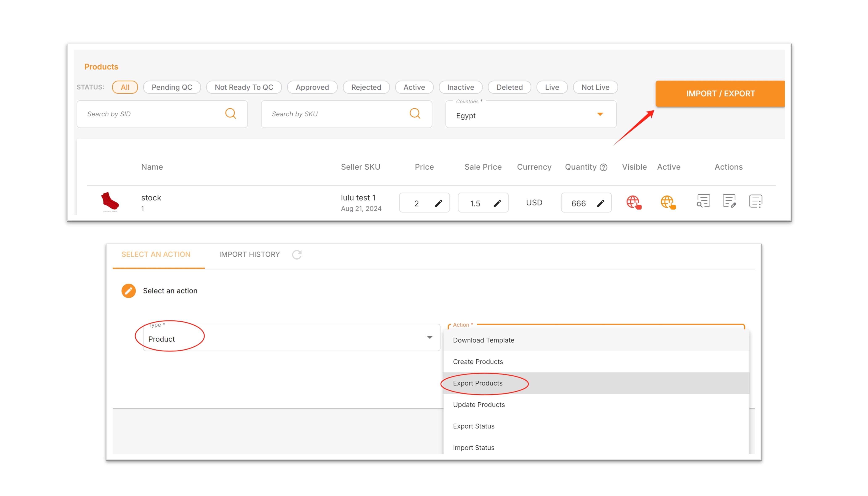This screenshot has height=496, width=868.
Task: Click the refresh icon beside Import History
Action: pos(297,255)
